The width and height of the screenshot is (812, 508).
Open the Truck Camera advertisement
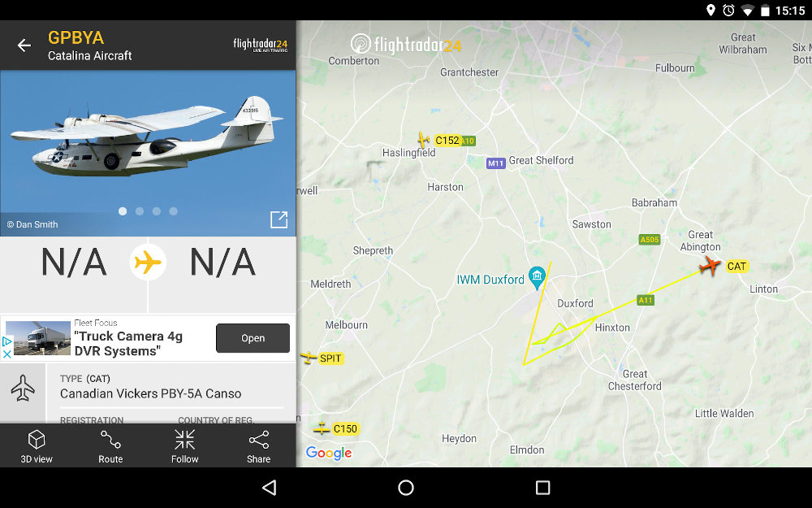pos(253,338)
